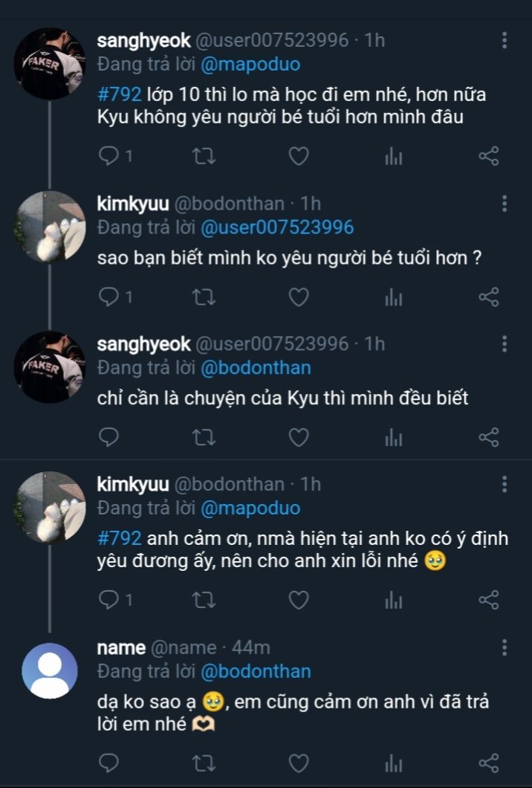Screen dimensions: 532x788
Task: View analytics of sanghyeok's first tweet
Action: pos(393,156)
